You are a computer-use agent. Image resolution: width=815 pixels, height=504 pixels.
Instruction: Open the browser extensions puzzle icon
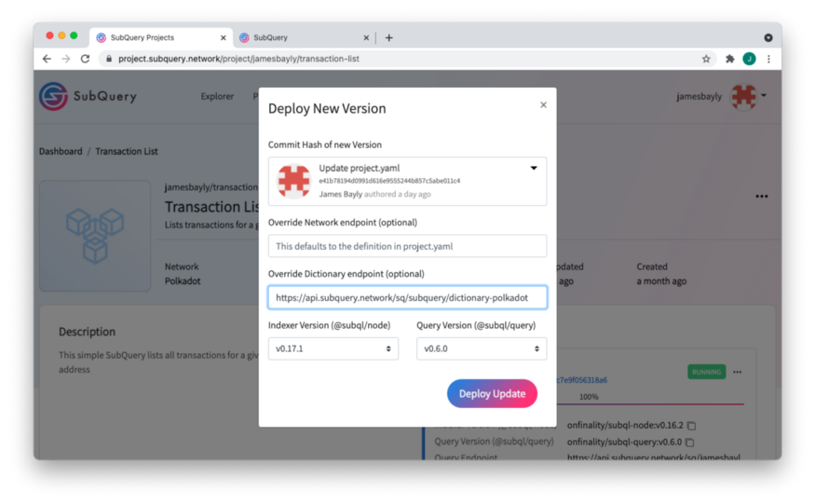729,59
